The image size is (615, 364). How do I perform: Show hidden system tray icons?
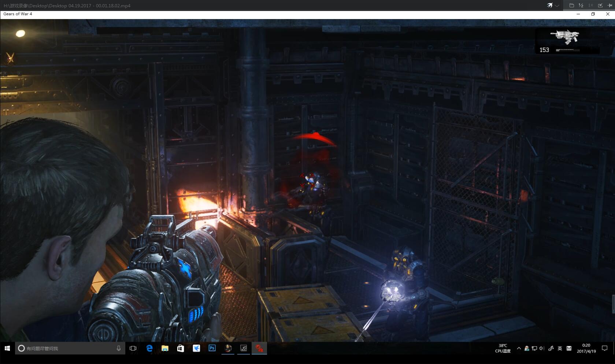tap(519, 348)
